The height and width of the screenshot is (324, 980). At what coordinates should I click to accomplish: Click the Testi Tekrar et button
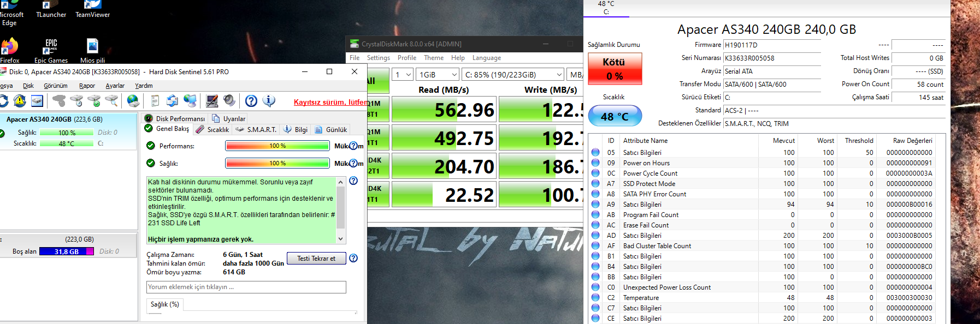tap(316, 258)
